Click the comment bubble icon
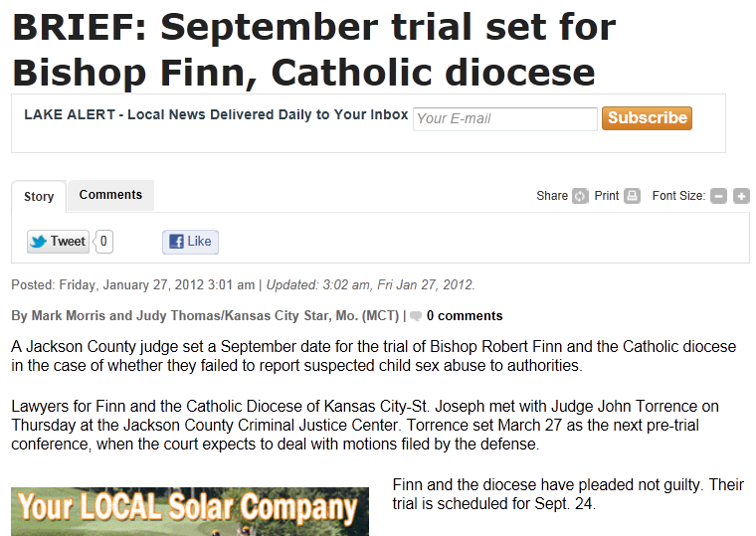 tap(416, 316)
